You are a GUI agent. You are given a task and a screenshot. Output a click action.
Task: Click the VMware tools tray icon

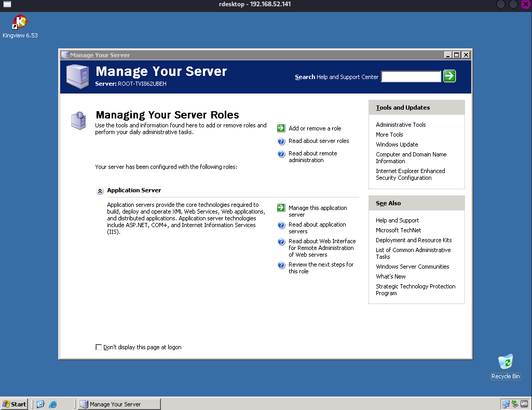(x=524, y=404)
